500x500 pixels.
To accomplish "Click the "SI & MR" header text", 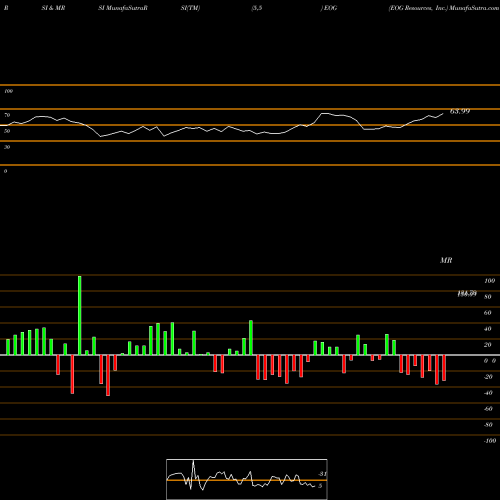I will click(53, 8).
